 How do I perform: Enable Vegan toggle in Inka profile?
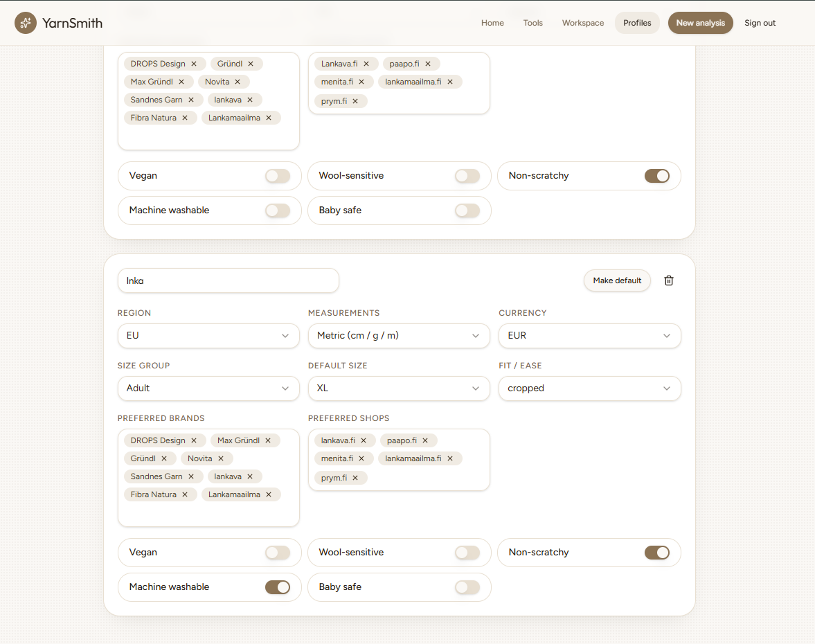(278, 553)
